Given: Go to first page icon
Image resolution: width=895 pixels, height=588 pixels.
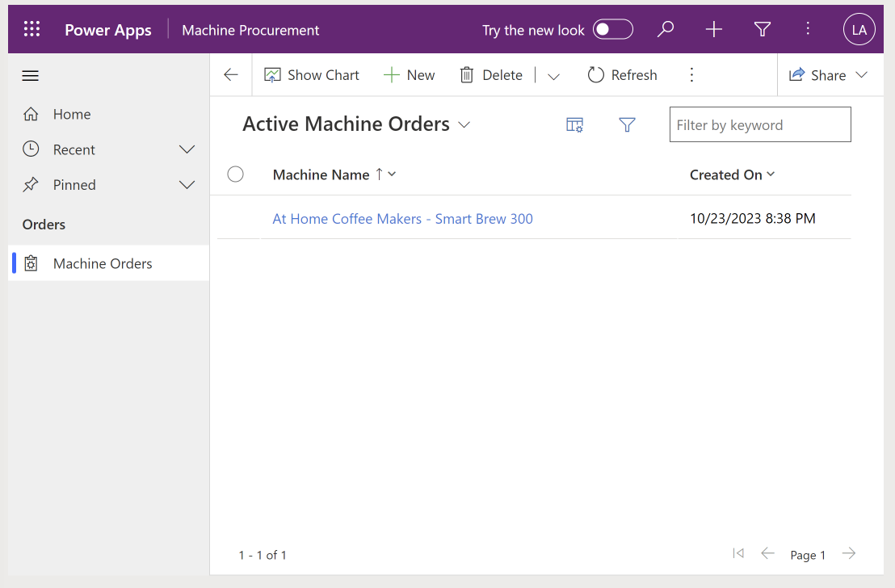Looking at the screenshot, I should coord(738,553).
